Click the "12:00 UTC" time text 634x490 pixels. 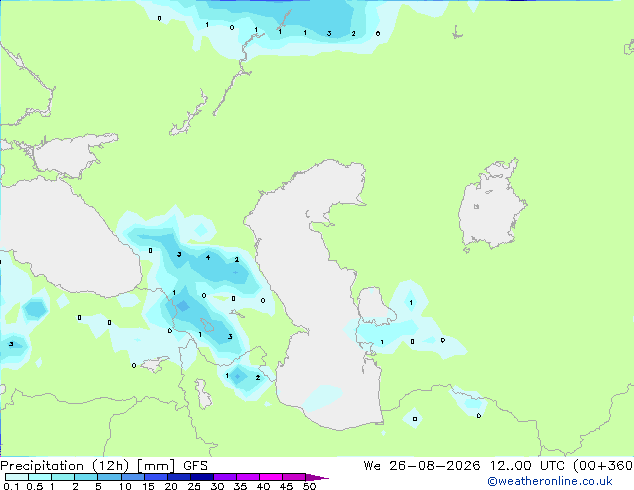(527, 466)
